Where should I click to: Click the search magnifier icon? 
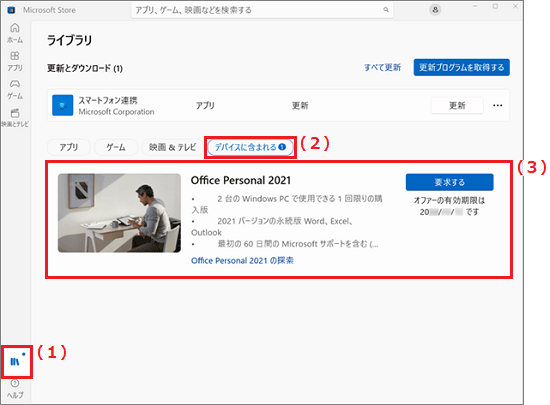(386, 10)
